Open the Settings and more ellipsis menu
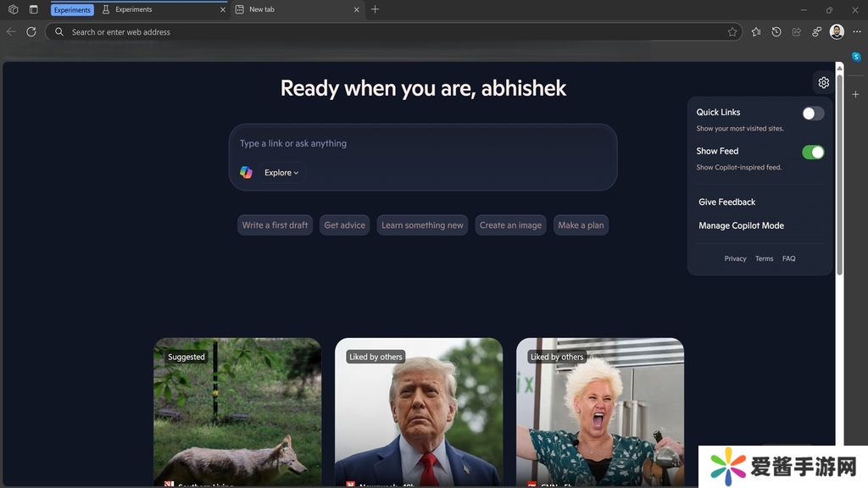 point(857,32)
